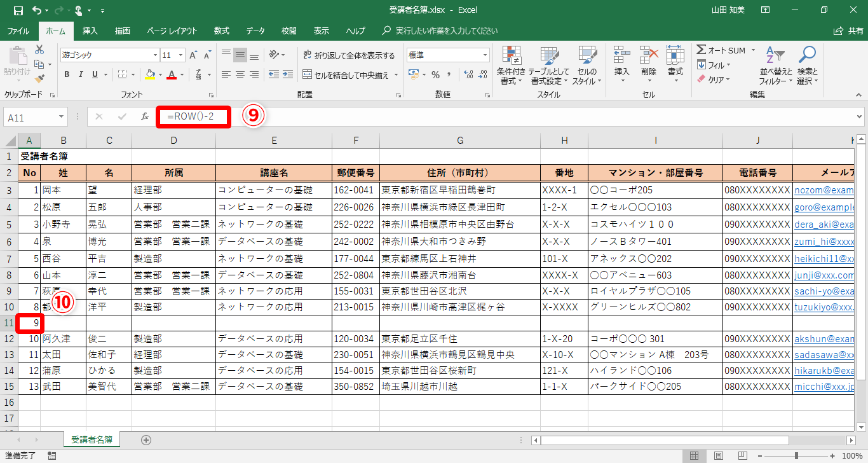This screenshot has height=463, width=868.
Task: Click the オート SUM sigma icon
Action: click(x=701, y=50)
